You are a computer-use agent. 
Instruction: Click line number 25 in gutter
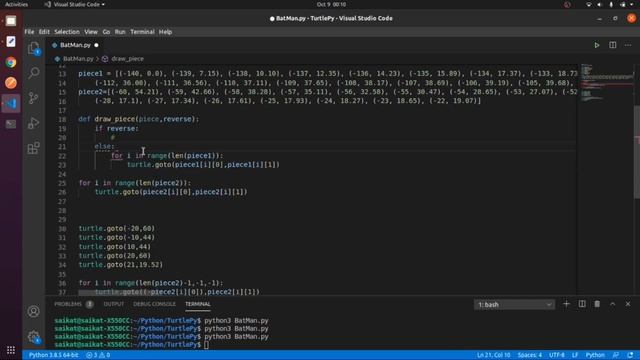pyautogui.click(x=62, y=183)
